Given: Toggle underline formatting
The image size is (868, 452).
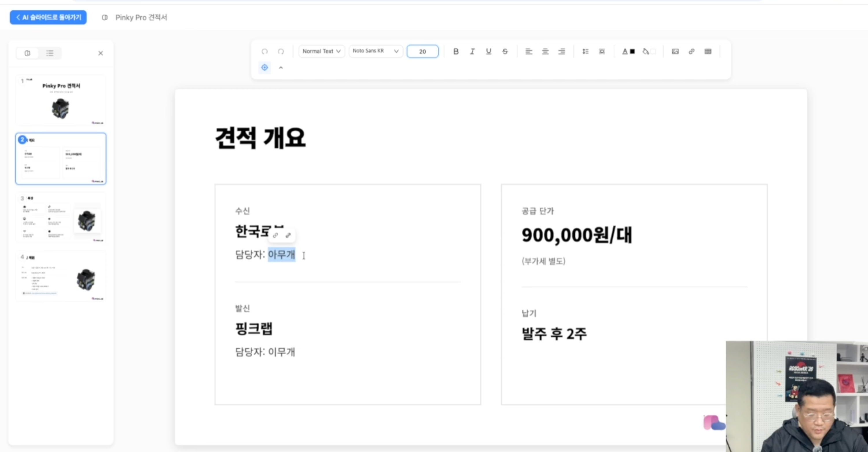Looking at the screenshot, I should point(488,51).
